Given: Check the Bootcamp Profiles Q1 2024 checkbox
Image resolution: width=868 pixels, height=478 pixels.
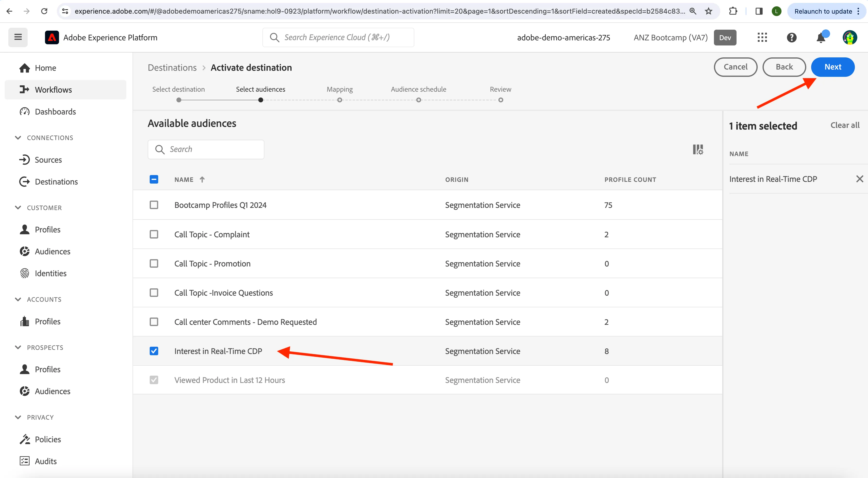Looking at the screenshot, I should pyautogui.click(x=154, y=205).
